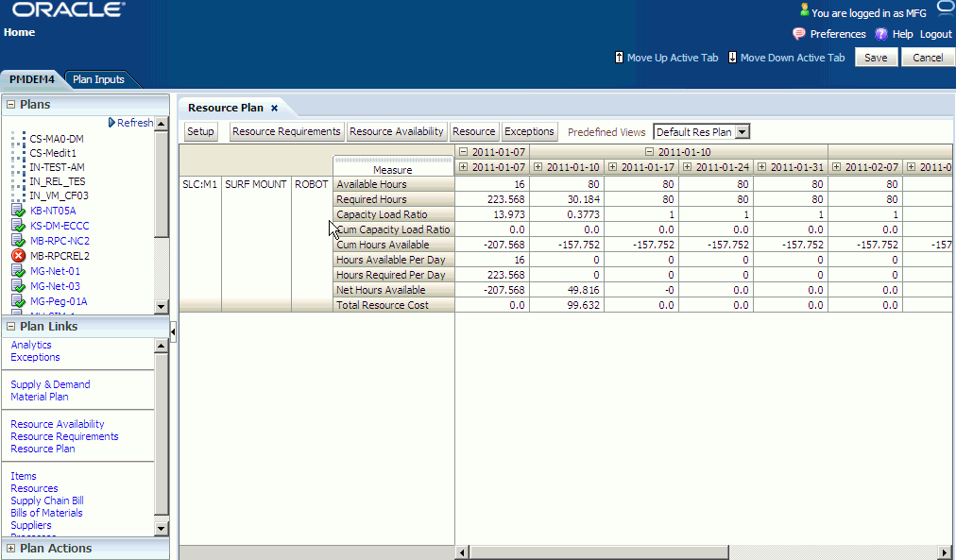Screen dimensions: 956x560
Task: Expand the 2011-01-17 week column
Action: (613, 167)
